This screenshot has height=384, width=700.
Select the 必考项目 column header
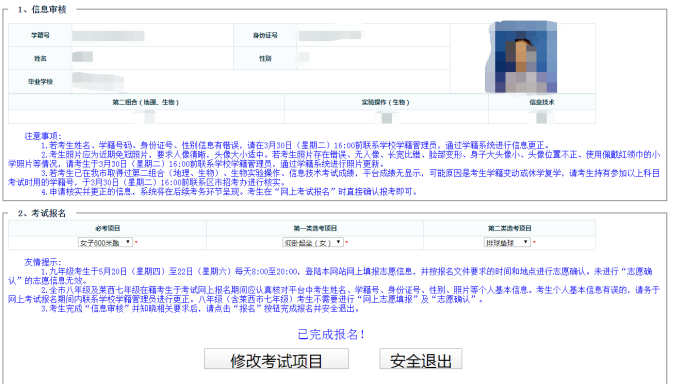tap(108, 228)
